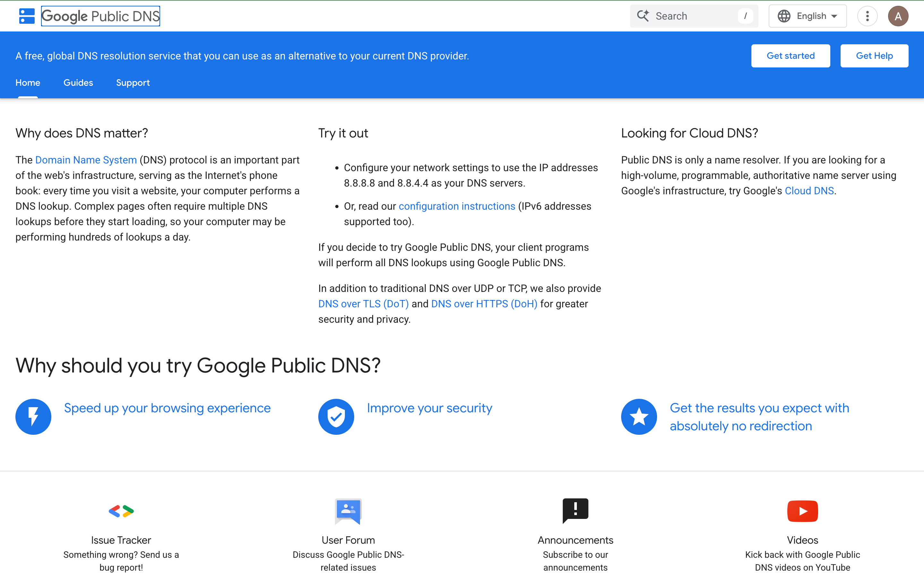Click 'Subscribe to our announcements' text
924x578 pixels.
[x=575, y=561]
